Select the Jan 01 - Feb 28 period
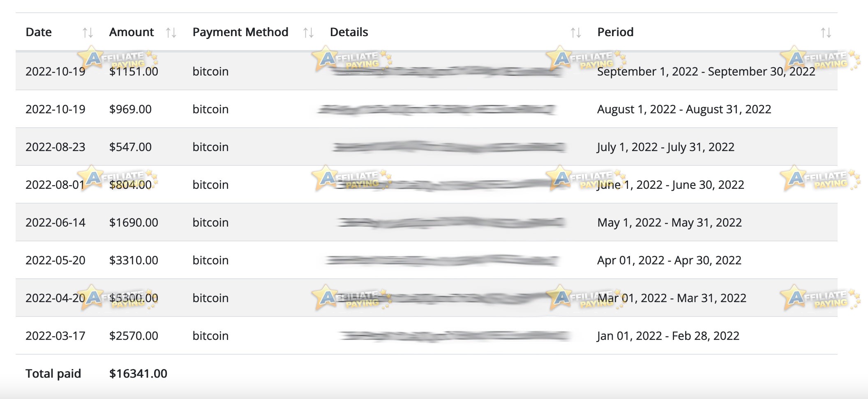 [x=668, y=336]
